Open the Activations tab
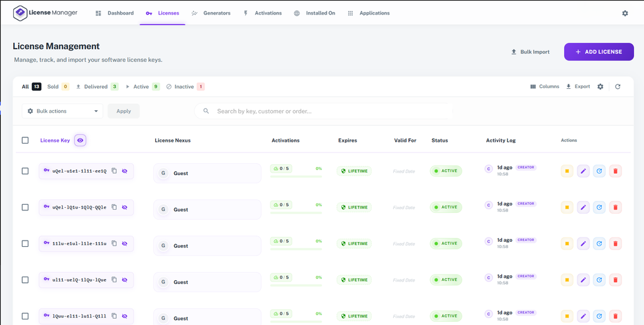This screenshot has width=644, height=325. 262,13
